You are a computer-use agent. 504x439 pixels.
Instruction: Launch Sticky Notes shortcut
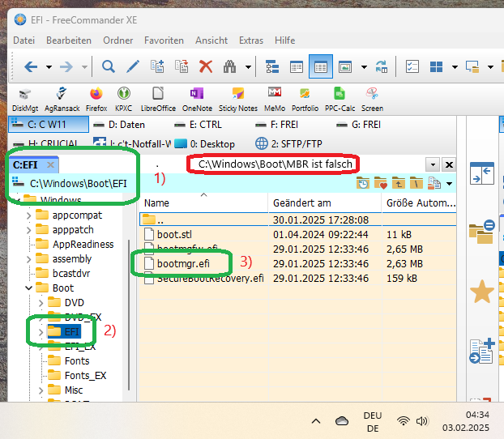(x=238, y=100)
